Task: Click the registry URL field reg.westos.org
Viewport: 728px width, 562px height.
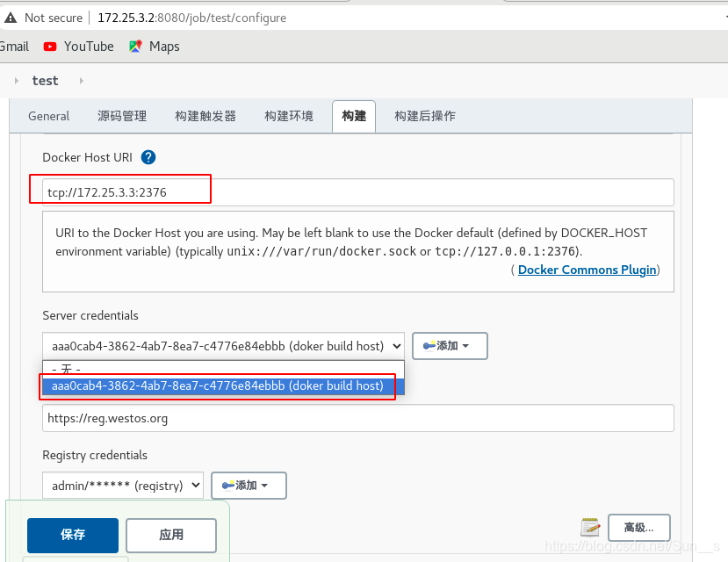Action: coord(358,418)
